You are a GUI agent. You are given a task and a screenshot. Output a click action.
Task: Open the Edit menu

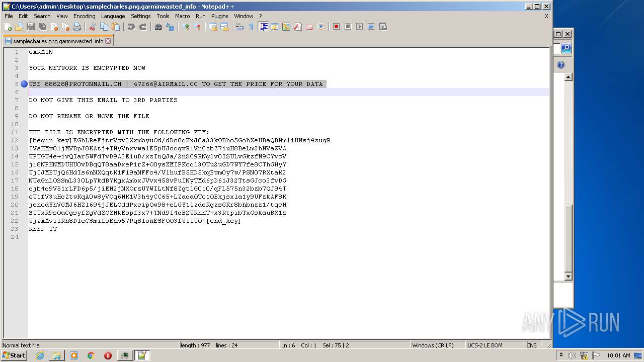pos(23,16)
